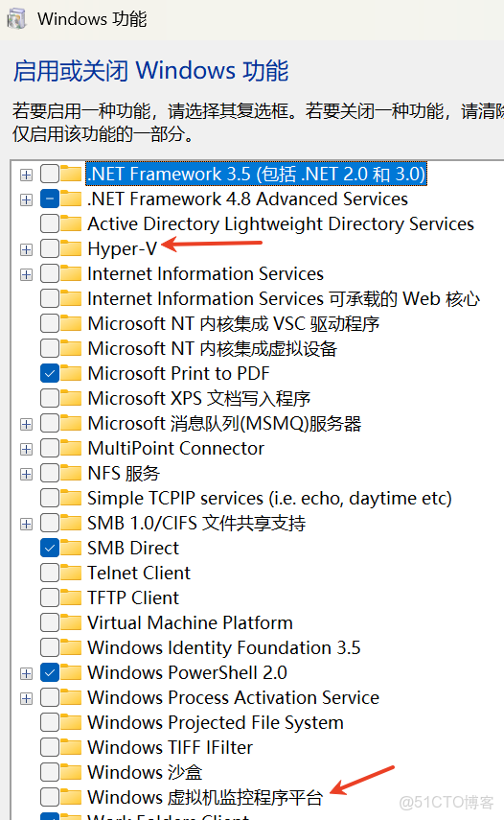Click folder icon beside Windows TIFF IFilter
The height and width of the screenshot is (820, 504).
pos(71,747)
